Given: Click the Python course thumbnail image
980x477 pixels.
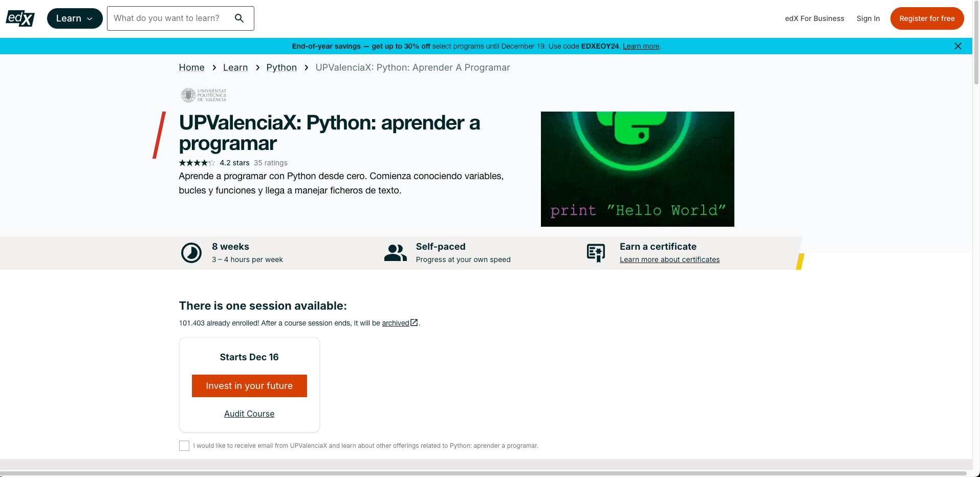Looking at the screenshot, I should point(637,169).
